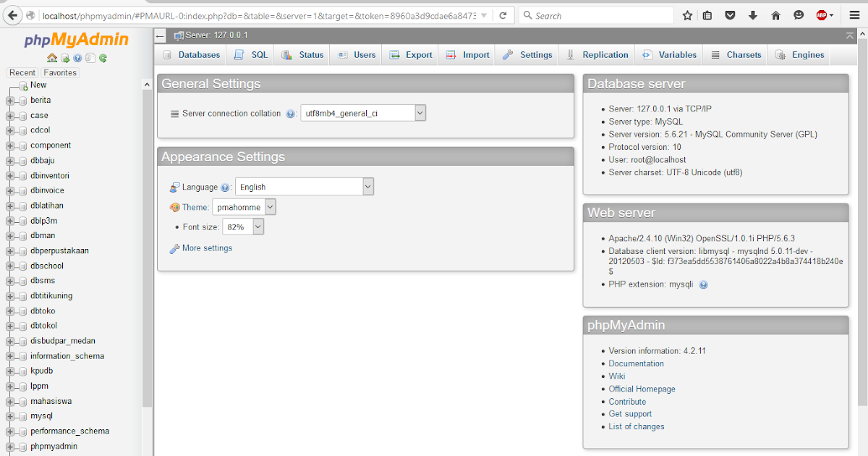868x456 pixels.
Task: Expand the dbperpustakaan database node
Action: (10, 251)
